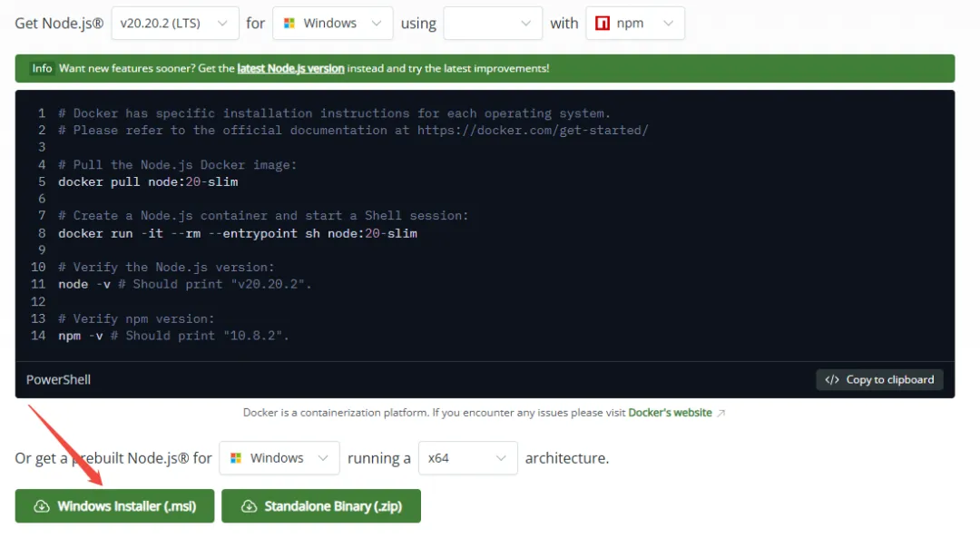The image size is (980, 538).
Task: Click the word 'architecture.' after x64 dropdown
Action: click(x=567, y=458)
